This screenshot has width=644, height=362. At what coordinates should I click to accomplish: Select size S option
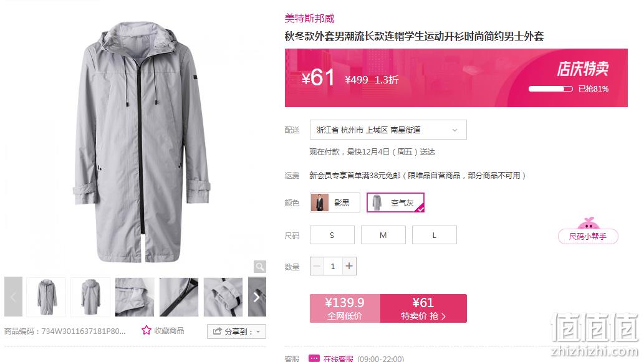[332, 235]
